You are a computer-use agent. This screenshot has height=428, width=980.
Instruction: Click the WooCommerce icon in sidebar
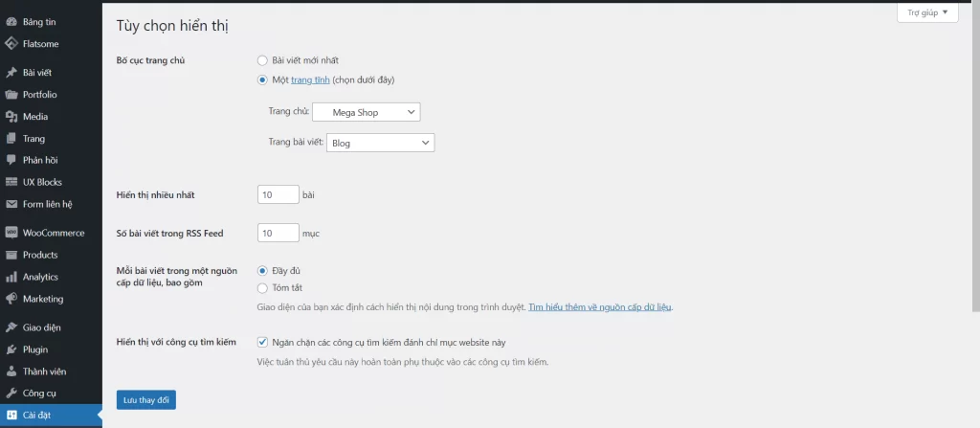tap(11, 233)
